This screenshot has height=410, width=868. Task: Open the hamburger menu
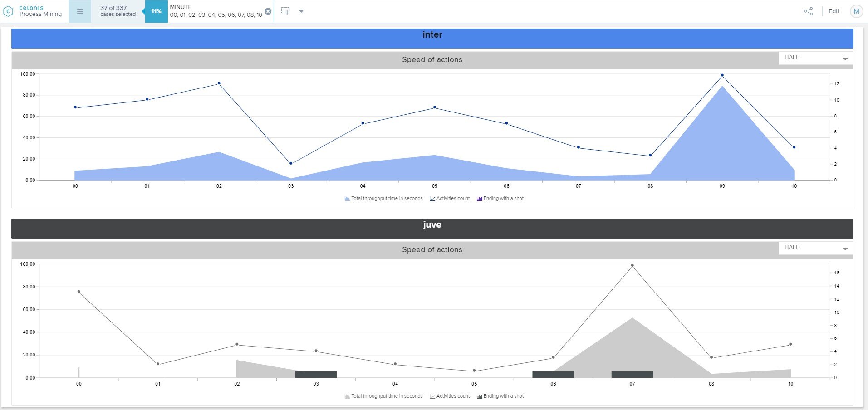pos(80,11)
